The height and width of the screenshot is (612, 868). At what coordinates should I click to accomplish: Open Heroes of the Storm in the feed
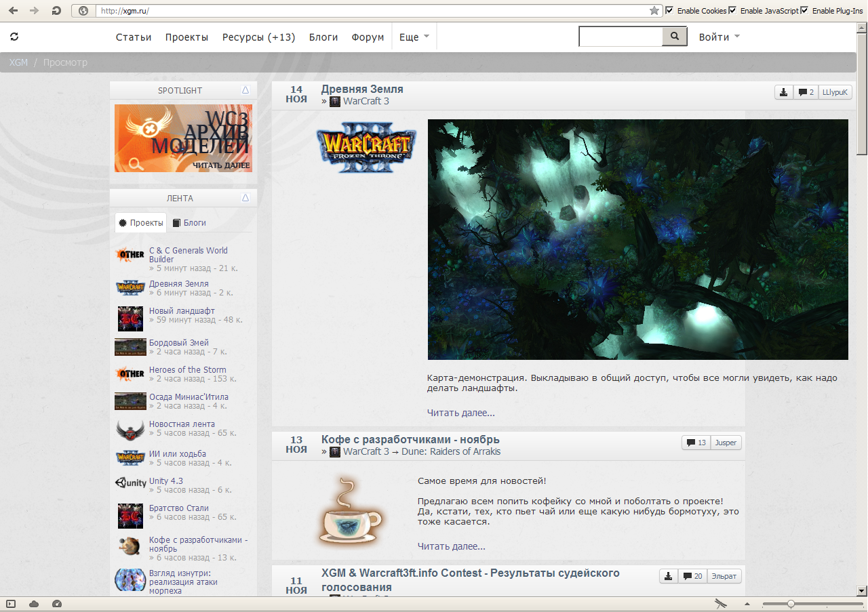point(188,370)
